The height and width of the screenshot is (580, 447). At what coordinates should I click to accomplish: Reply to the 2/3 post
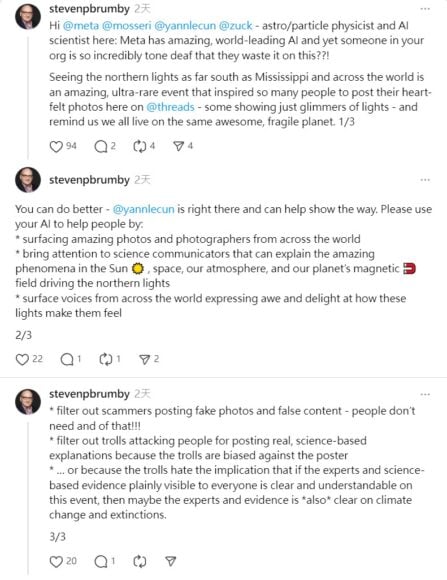(67, 359)
